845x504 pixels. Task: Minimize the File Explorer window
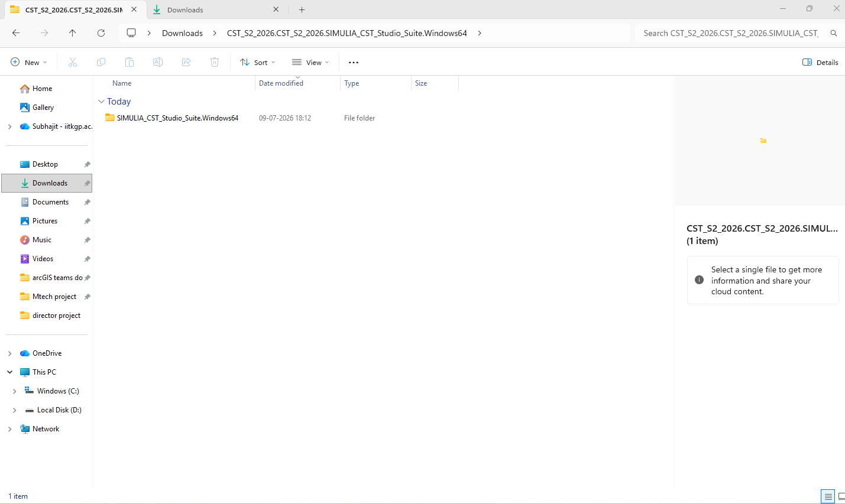[783, 9]
